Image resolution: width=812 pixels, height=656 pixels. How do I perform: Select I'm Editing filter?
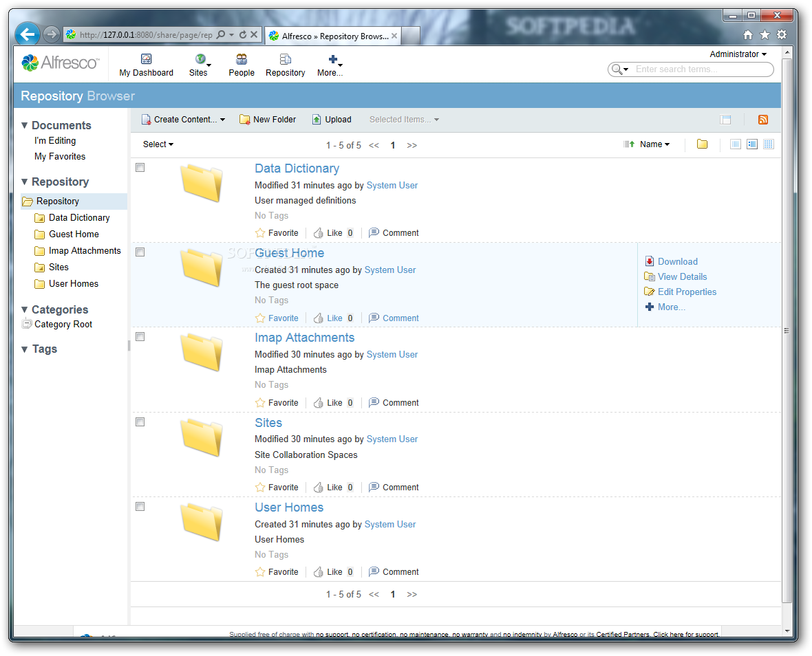(x=55, y=140)
